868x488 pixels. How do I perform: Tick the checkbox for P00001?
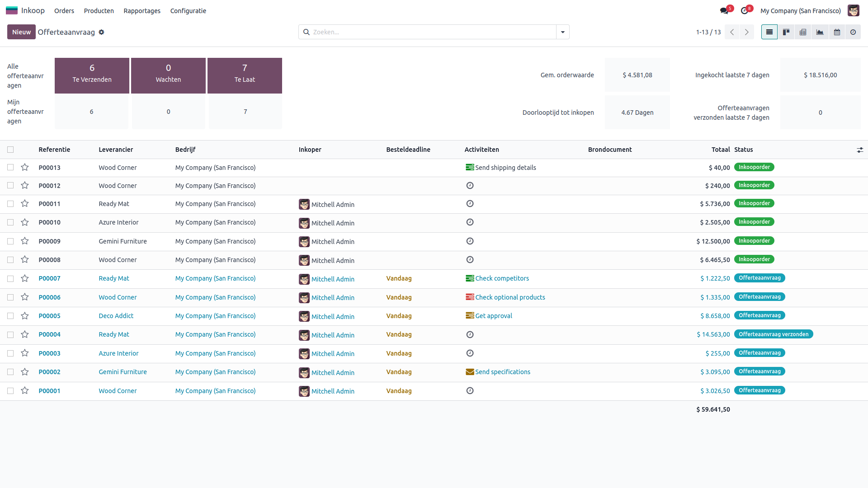point(10,391)
